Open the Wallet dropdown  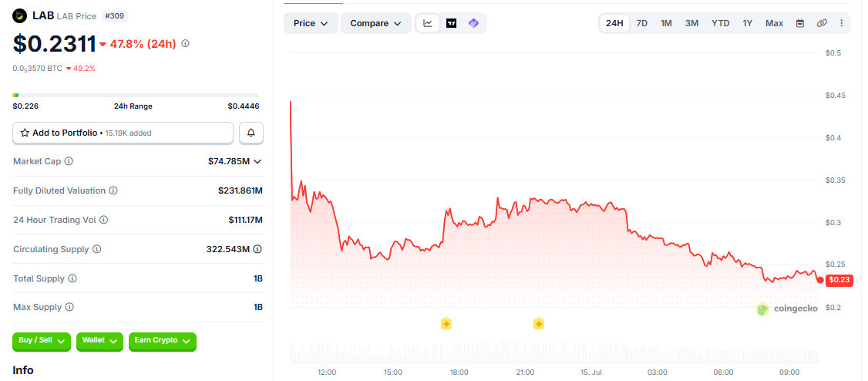[100, 341]
